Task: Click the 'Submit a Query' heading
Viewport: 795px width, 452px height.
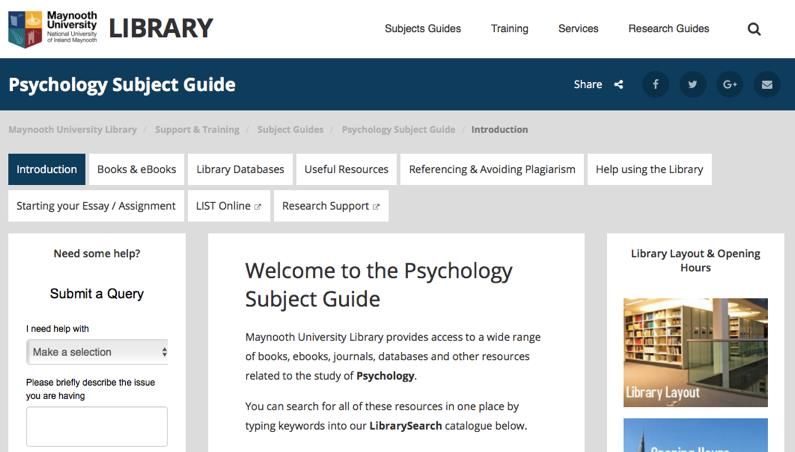Action: 97,294
